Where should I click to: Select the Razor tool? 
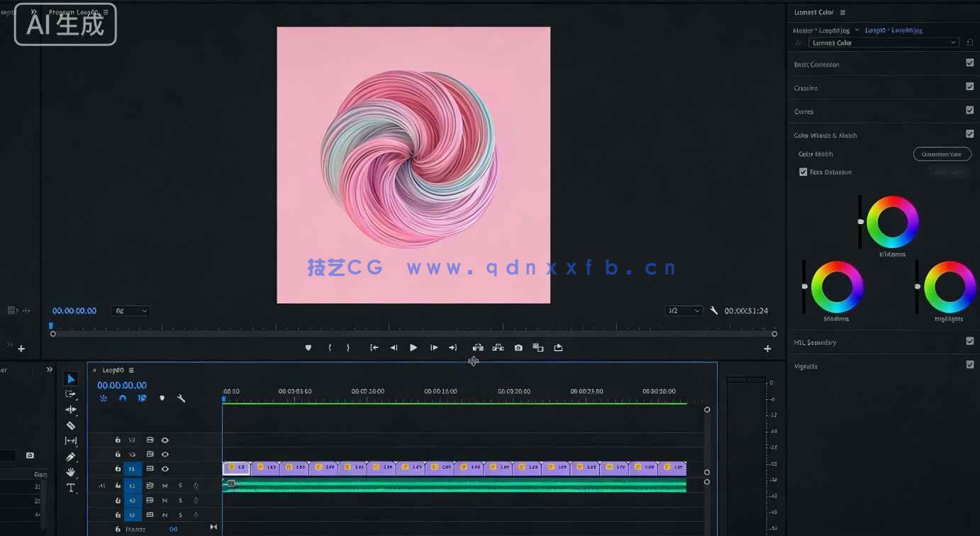pyautogui.click(x=71, y=425)
